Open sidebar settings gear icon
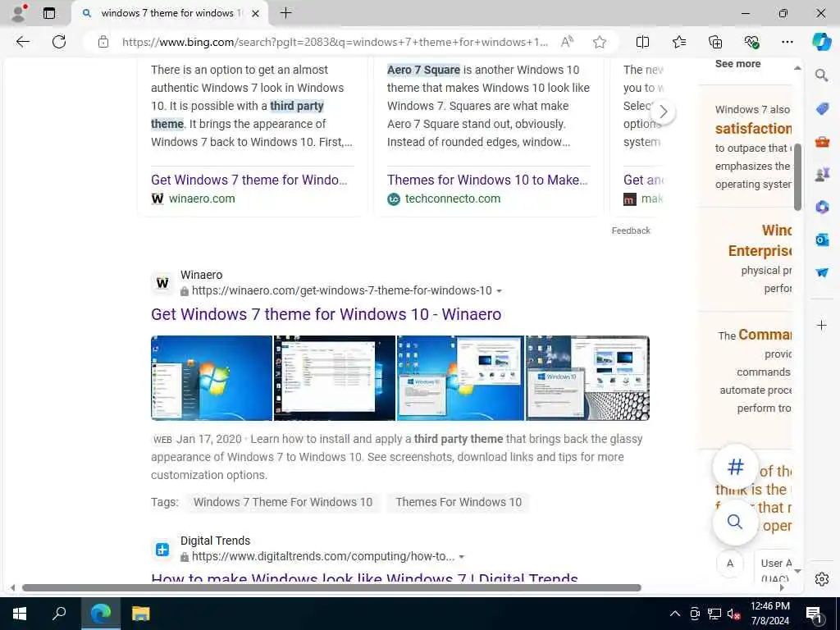Viewport: 840px width, 630px height. point(821,579)
